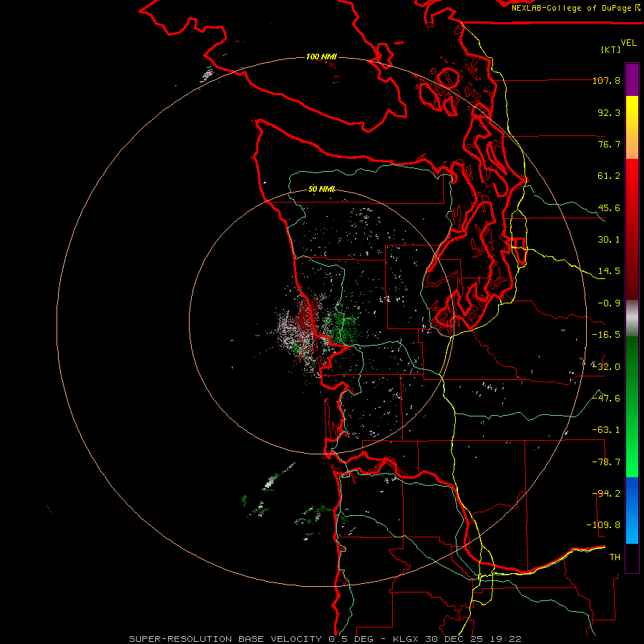Select the -78.7 scale value
The height and width of the screenshot is (644, 644).
606,462
